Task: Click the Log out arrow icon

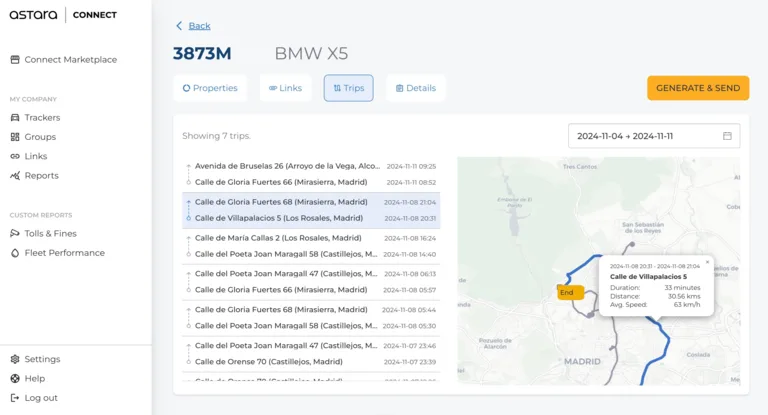Action: [x=15, y=398]
